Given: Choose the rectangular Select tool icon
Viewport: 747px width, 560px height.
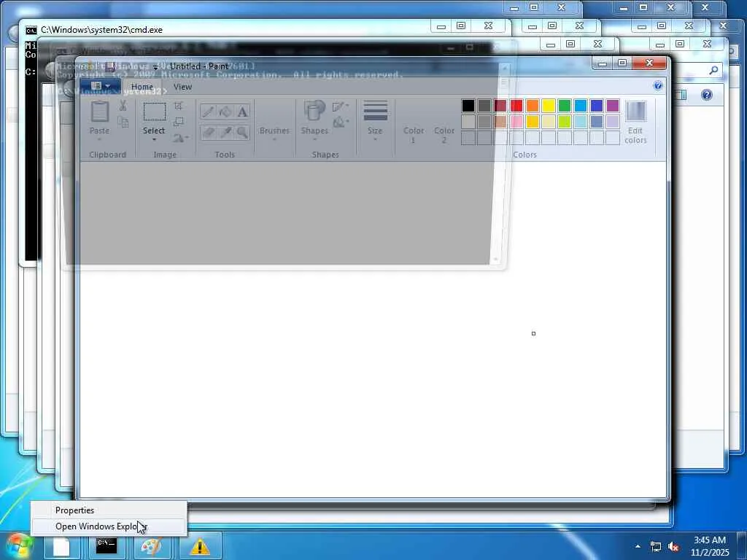Looking at the screenshot, I should point(155,112).
